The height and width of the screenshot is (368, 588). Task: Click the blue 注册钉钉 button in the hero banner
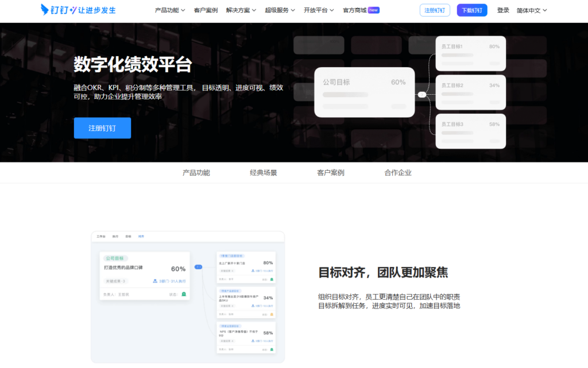coord(102,127)
